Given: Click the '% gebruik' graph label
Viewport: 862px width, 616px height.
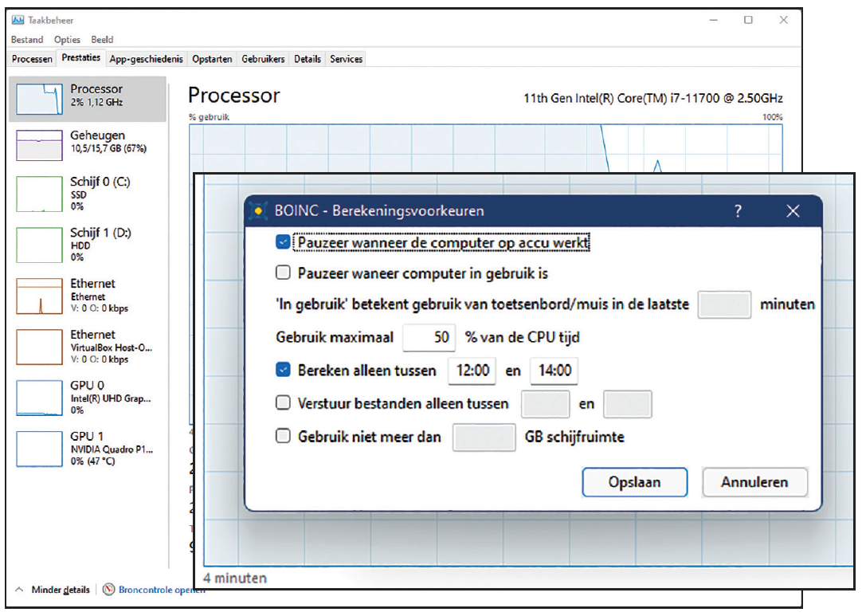Looking at the screenshot, I should pyautogui.click(x=209, y=117).
